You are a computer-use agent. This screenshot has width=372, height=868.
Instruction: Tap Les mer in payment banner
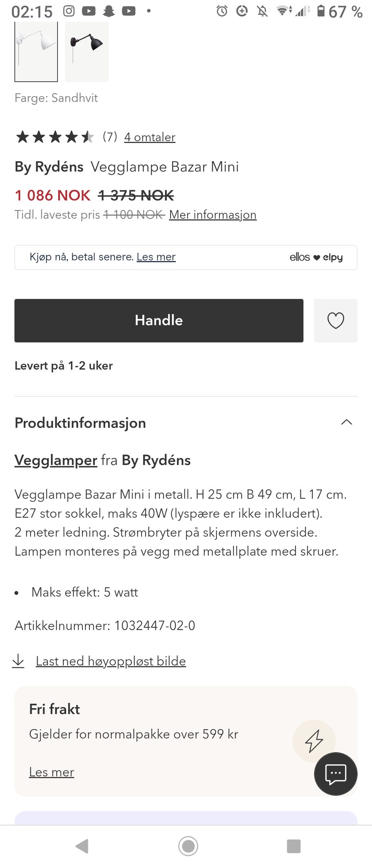click(x=156, y=257)
